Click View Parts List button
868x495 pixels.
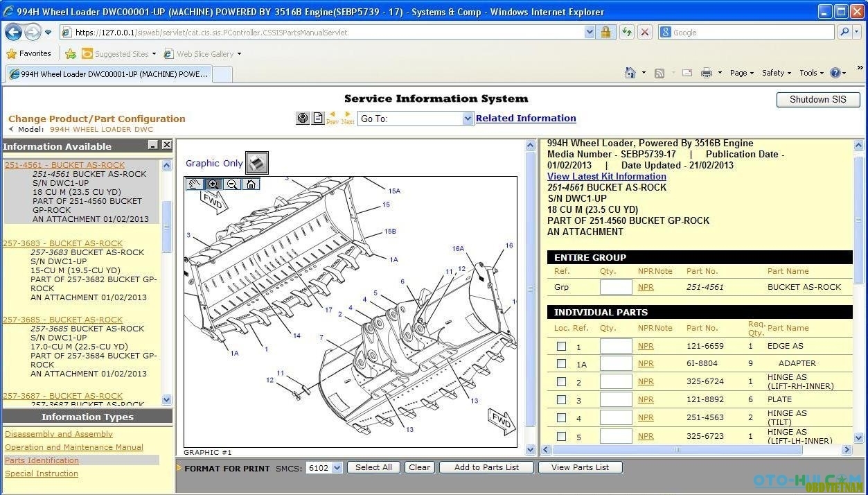(580, 467)
